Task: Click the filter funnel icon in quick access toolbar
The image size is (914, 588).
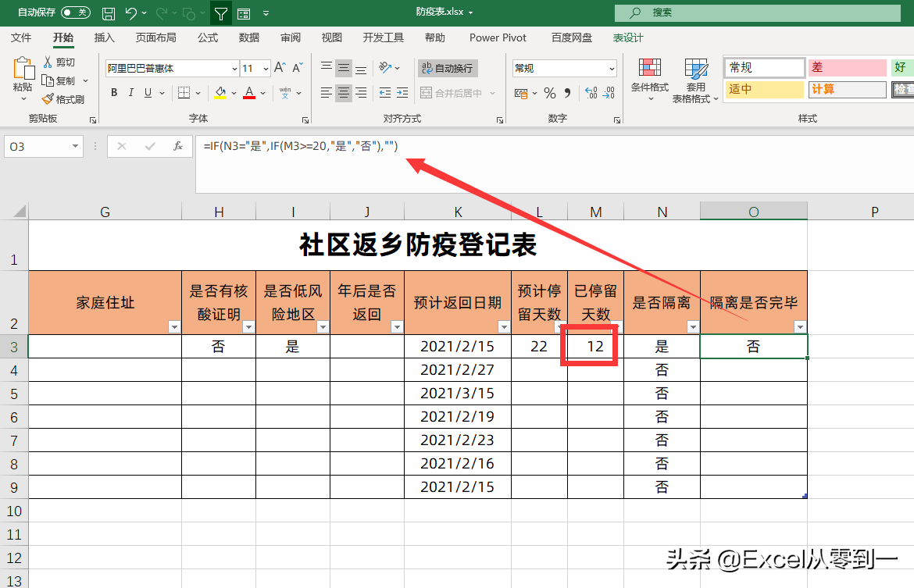Action: [x=221, y=12]
